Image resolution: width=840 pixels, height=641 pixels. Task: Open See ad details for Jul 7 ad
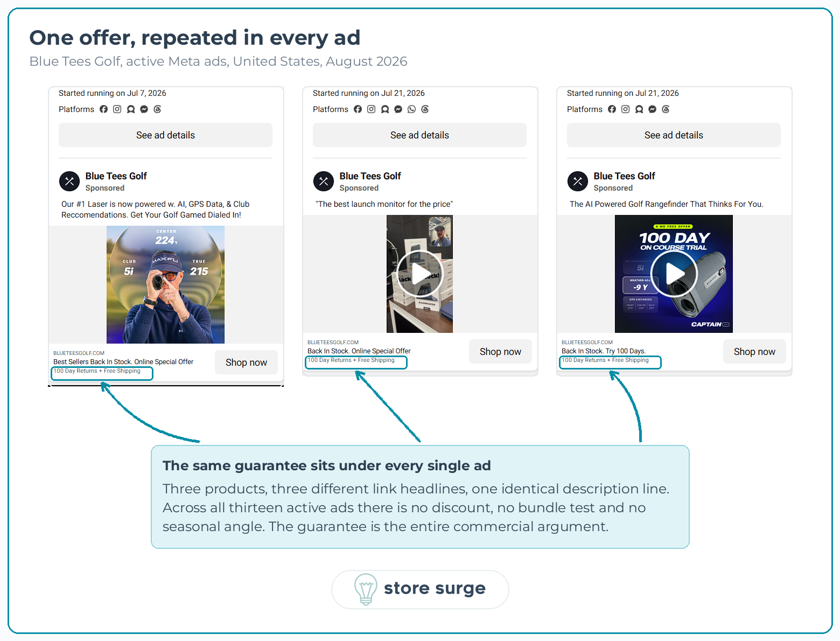coord(165,135)
